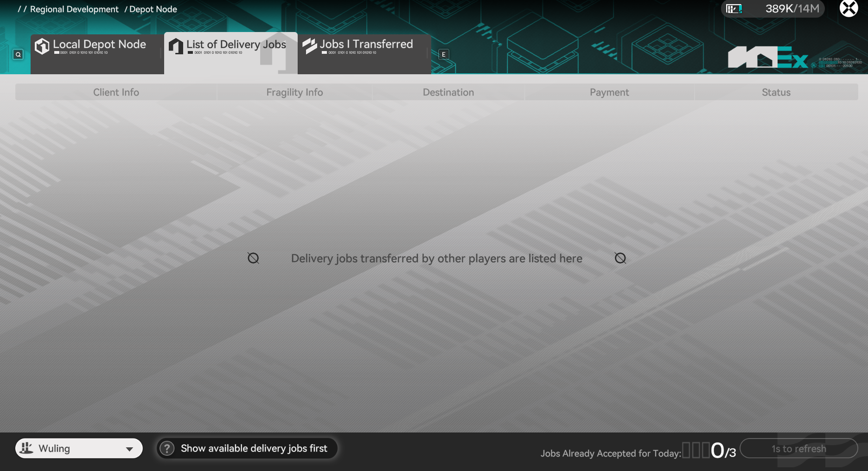Viewport: 868px width, 471px height.
Task: Click the Jobs I Transferred arrows icon
Action: (309, 46)
